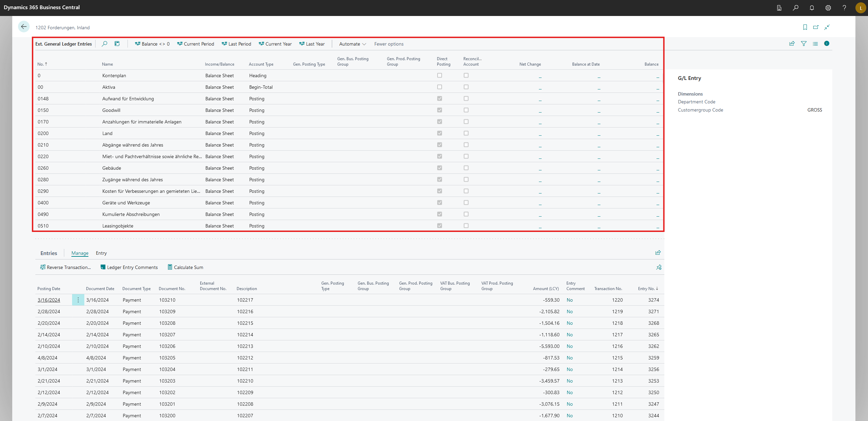This screenshot has height=421, width=868.
Task: Bookmark this page
Action: [x=804, y=27]
